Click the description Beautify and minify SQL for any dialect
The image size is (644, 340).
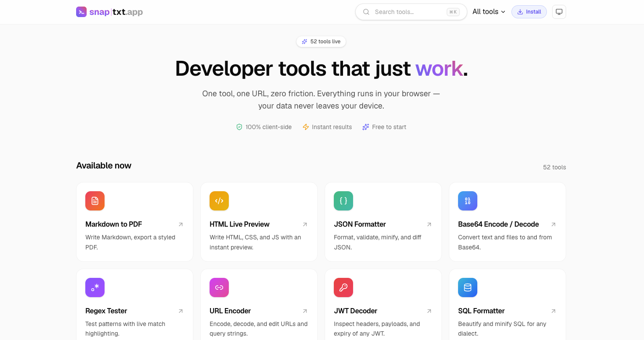(x=502, y=329)
